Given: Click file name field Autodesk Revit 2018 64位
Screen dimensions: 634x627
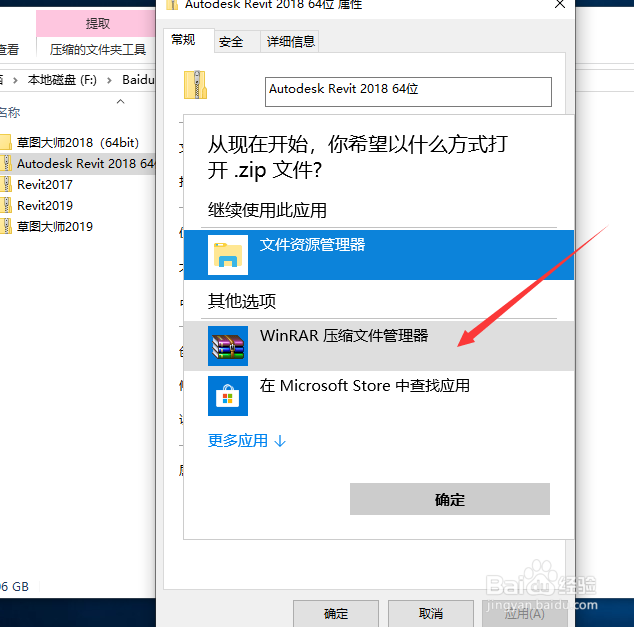Looking at the screenshot, I should coord(408,92).
